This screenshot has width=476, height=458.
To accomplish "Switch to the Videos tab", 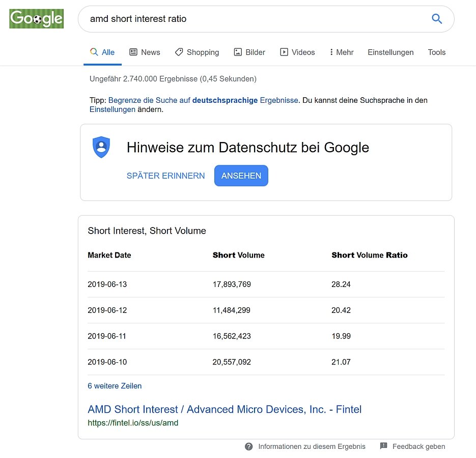I will (x=297, y=52).
